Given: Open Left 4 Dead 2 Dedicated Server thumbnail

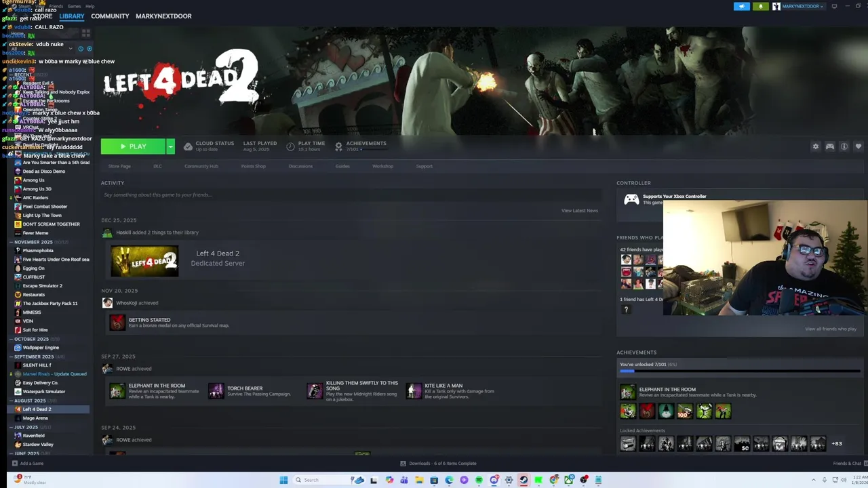Looking at the screenshot, I should coord(144,261).
